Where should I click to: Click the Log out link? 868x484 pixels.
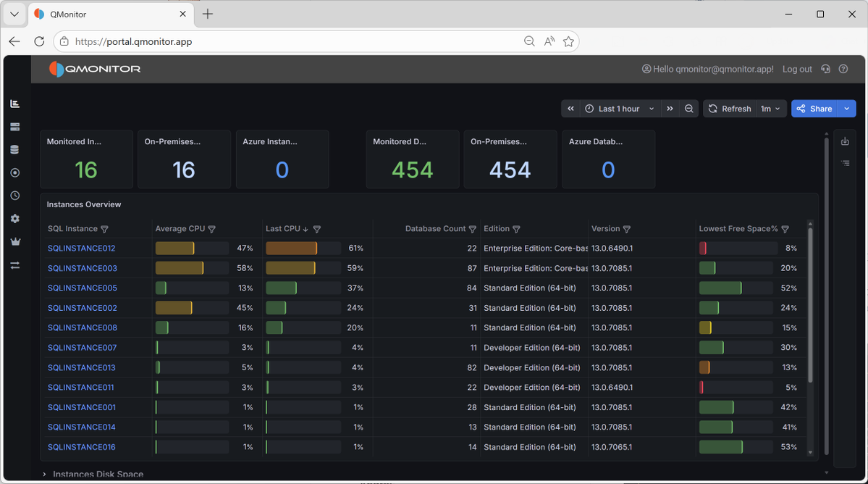pyautogui.click(x=796, y=70)
